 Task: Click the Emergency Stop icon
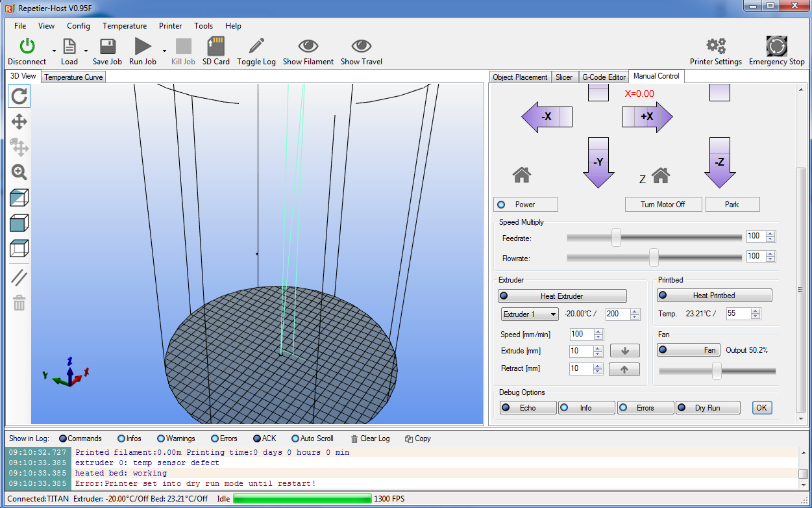click(776, 47)
